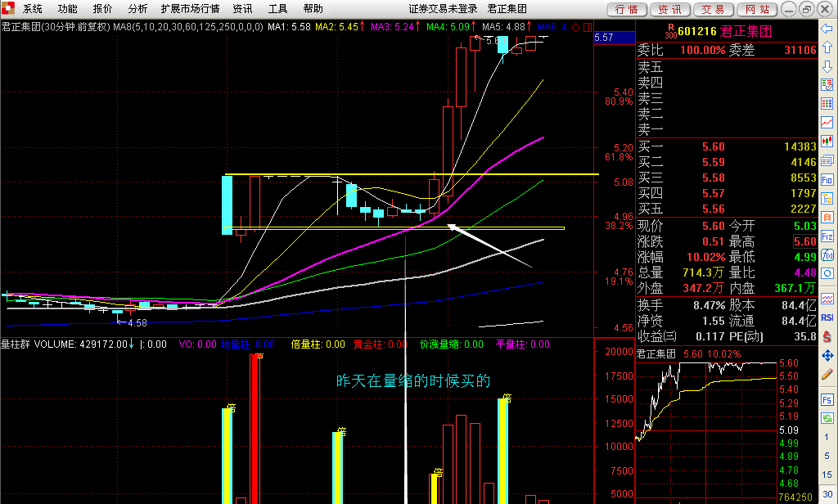Click the MA1: 5.58 indicator label
The image size is (838, 504).
click(289, 27)
